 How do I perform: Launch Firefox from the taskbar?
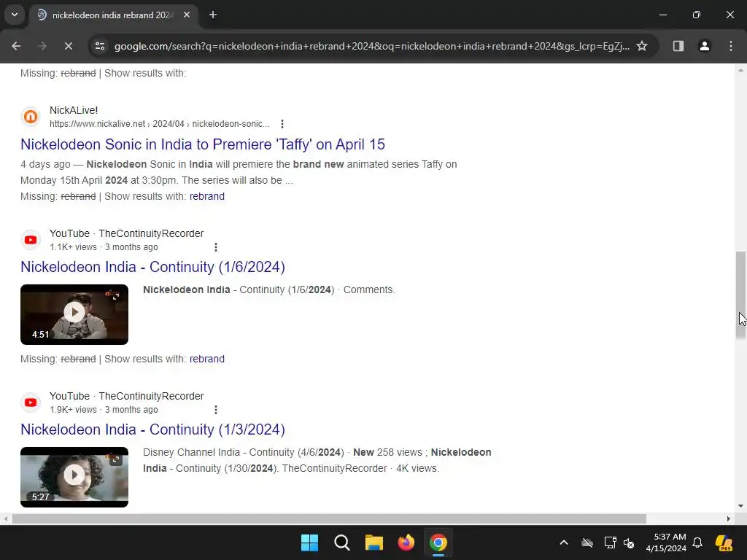pos(406,542)
